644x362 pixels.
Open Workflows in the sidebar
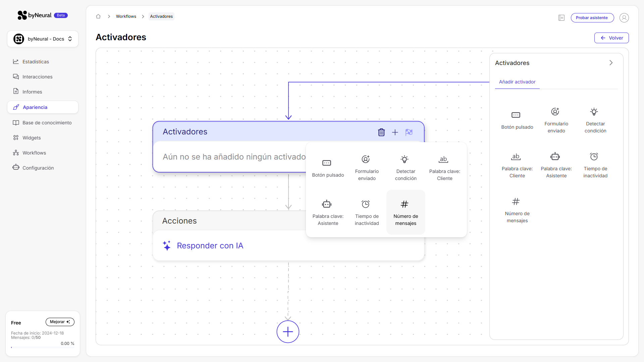click(34, 153)
